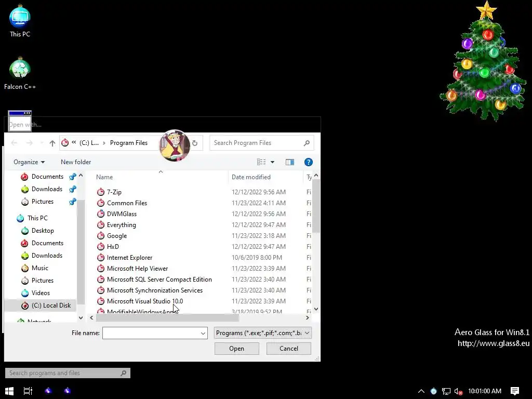Show hidden system tray icons
The height and width of the screenshot is (399, 532).
pyautogui.click(x=421, y=391)
